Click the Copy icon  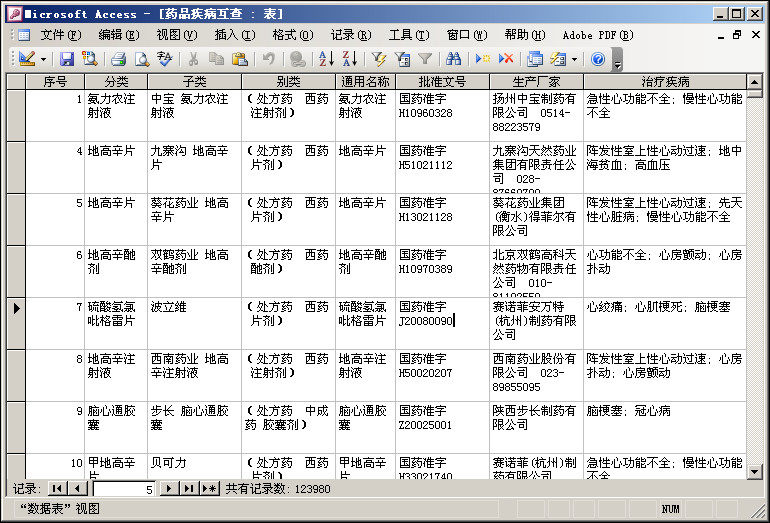[x=216, y=59]
